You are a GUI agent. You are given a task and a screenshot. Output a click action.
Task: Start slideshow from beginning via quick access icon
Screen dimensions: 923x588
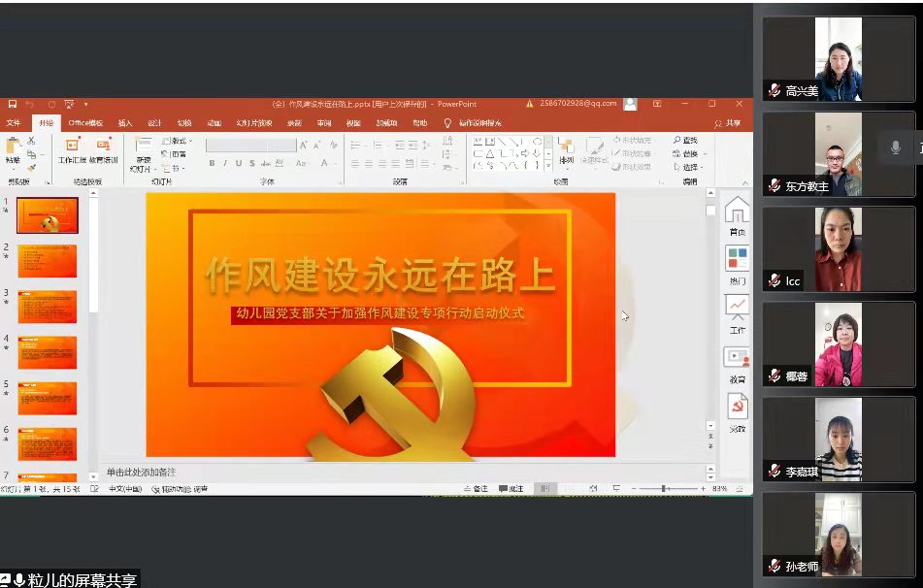pyautogui.click(x=69, y=104)
